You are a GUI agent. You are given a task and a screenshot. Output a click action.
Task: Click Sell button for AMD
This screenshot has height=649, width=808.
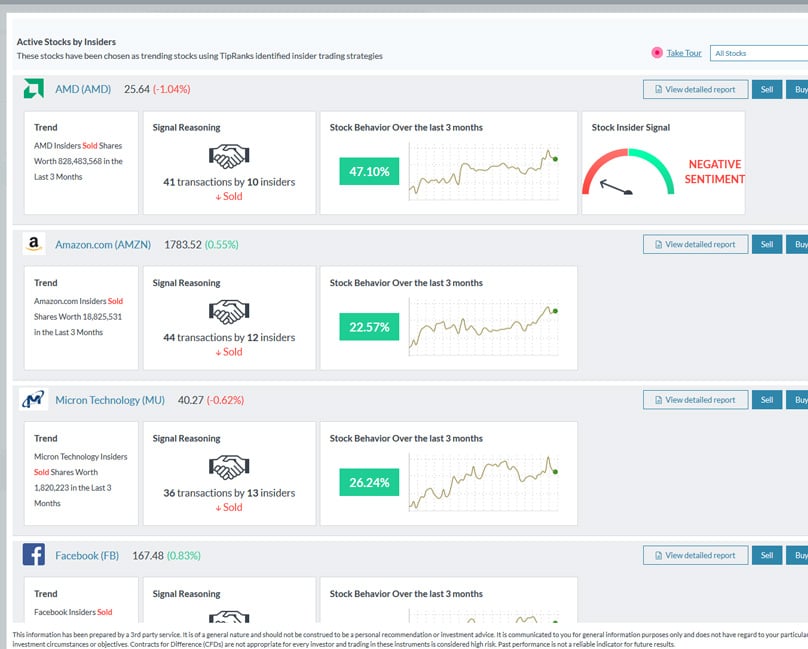767,89
